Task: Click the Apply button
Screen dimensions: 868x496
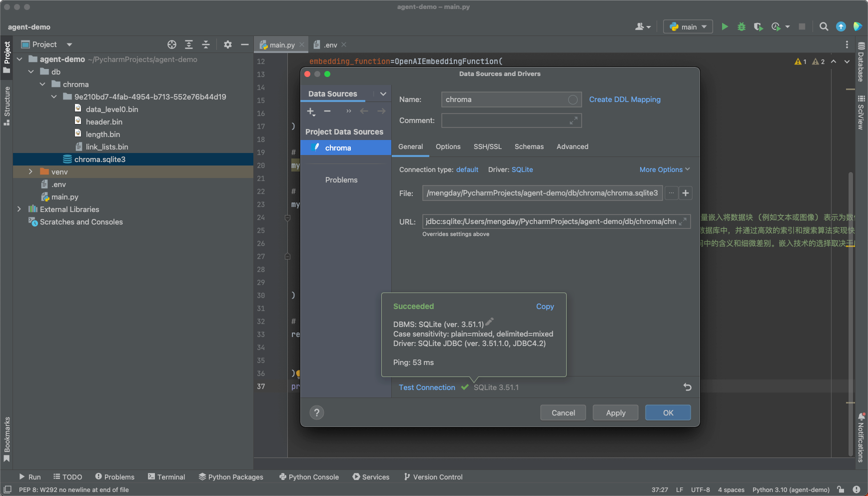Action: 616,412
